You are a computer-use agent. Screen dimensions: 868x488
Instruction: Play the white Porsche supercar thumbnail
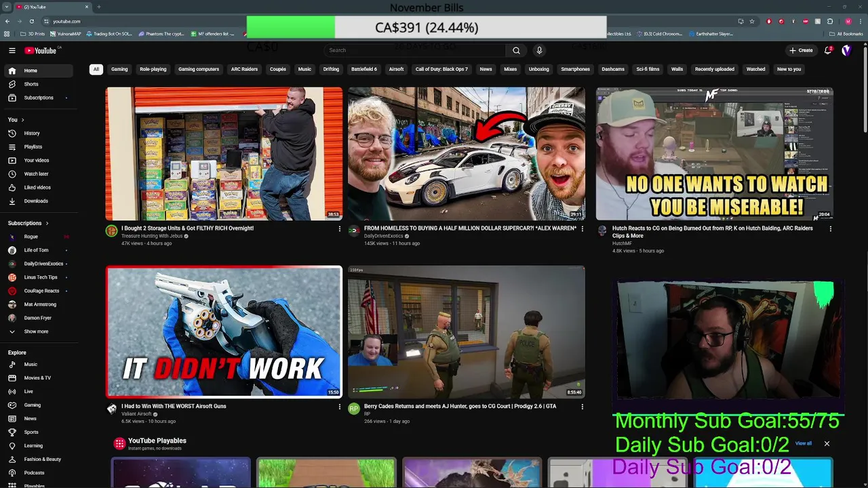467,154
